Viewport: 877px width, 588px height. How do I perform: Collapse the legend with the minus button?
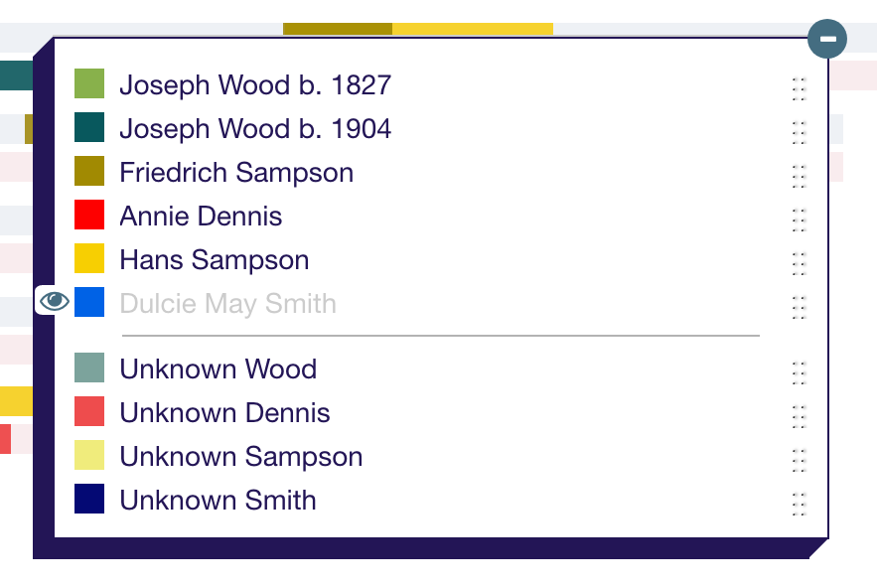[x=827, y=39]
